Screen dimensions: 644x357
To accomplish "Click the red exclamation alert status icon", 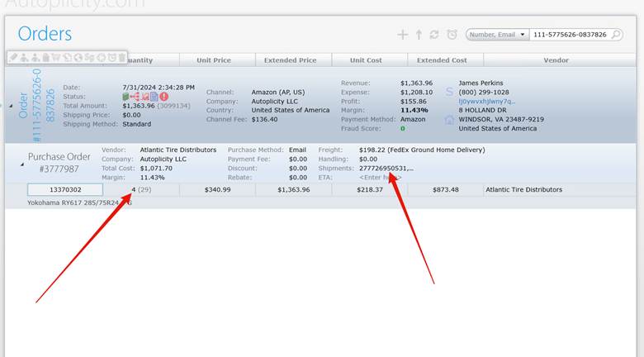I will [x=163, y=97].
